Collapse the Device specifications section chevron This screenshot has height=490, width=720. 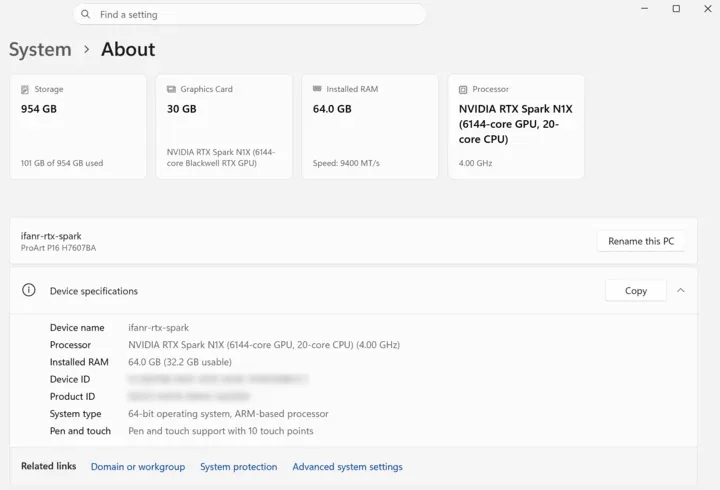click(x=681, y=290)
